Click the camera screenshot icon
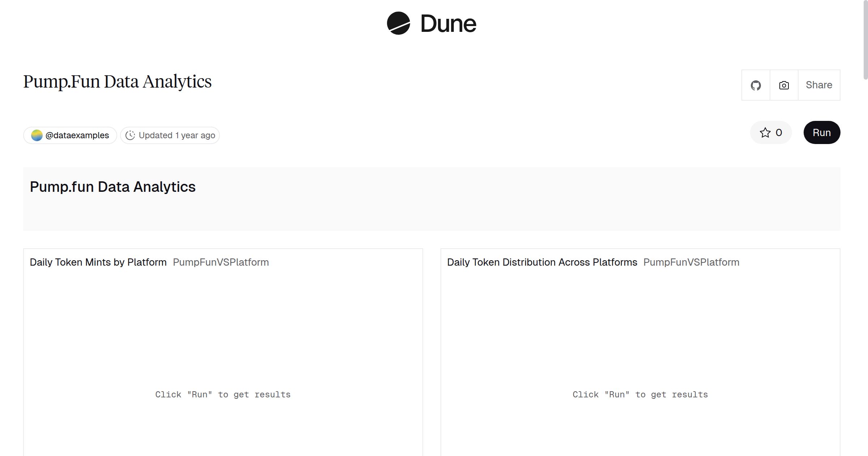Image resolution: width=868 pixels, height=456 pixels. coord(784,85)
